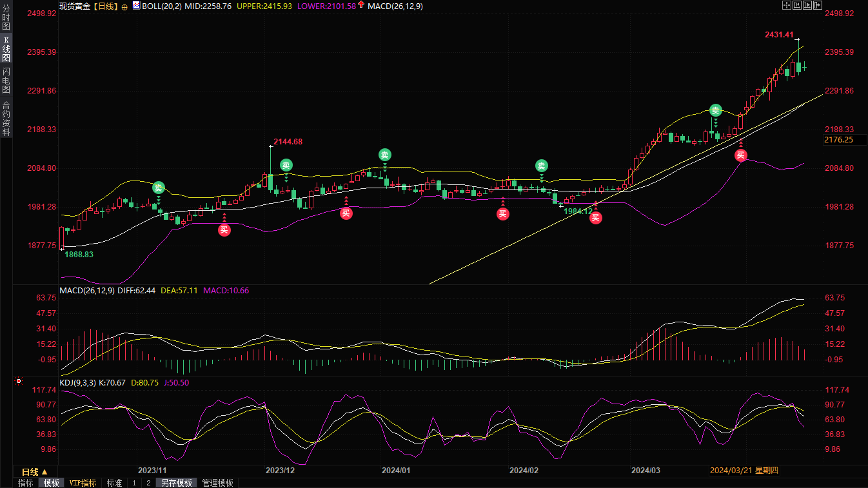Screen dimensions: 868x488
Task: Open the KDJ(9,3,3) indicator label
Action: (x=77, y=382)
